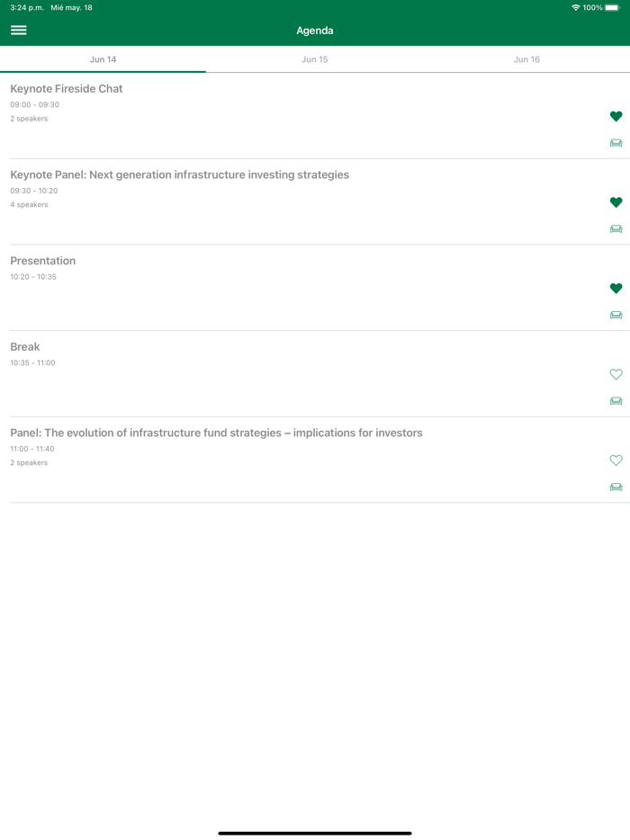Open the Keynote Fireside Chat session
Screen dimensions: 630x840
(x=67, y=89)
